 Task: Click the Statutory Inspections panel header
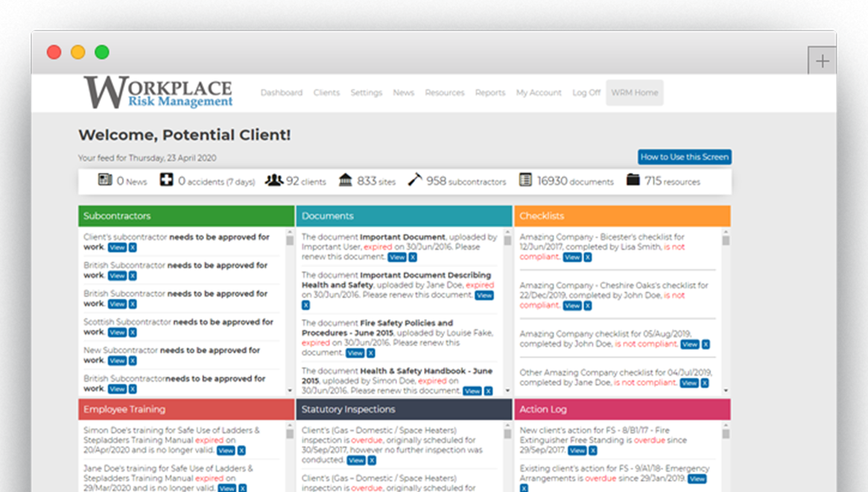tap(404, 409)
